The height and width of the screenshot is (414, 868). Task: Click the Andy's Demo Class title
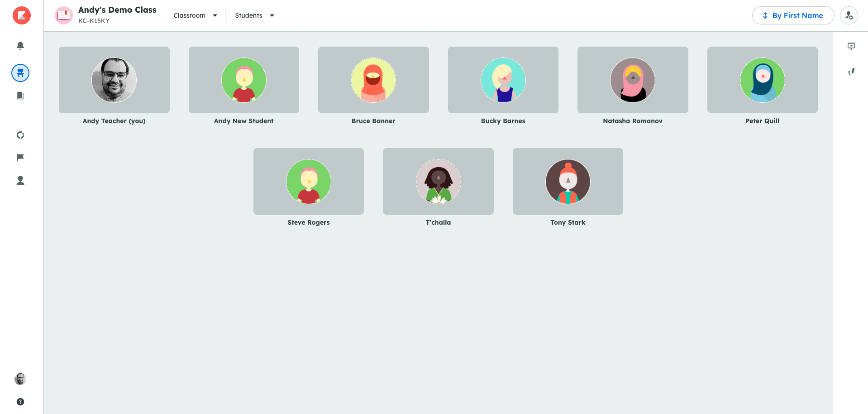click(x=117, y=10)
